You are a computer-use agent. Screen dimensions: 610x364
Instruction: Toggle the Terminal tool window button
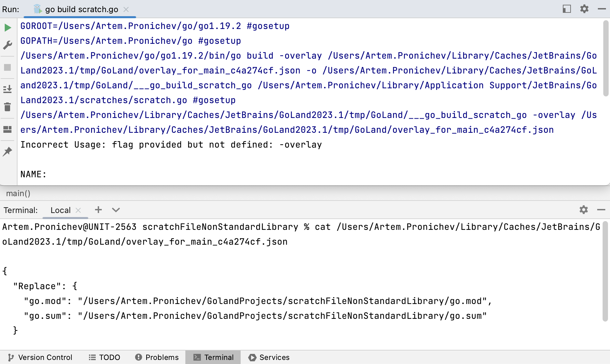coord(213,357)
